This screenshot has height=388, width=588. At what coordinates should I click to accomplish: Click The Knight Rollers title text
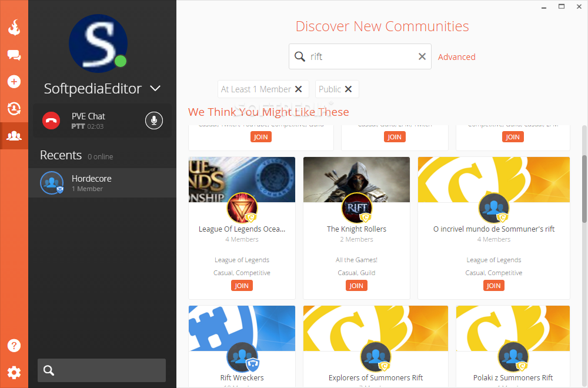tap(357, 229)
